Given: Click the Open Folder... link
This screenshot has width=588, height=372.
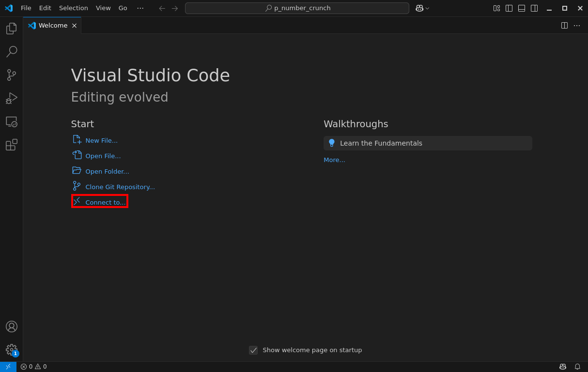Looking at the screenshot, I should pos(107,171).
